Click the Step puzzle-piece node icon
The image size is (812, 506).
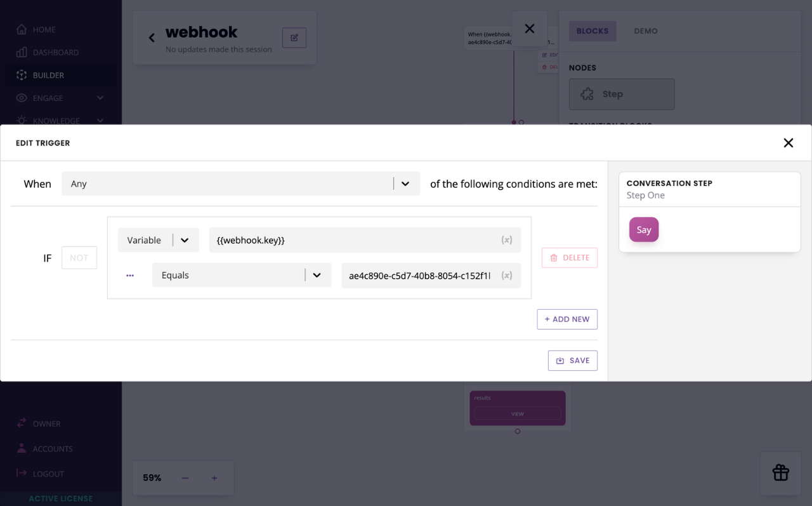587,94
